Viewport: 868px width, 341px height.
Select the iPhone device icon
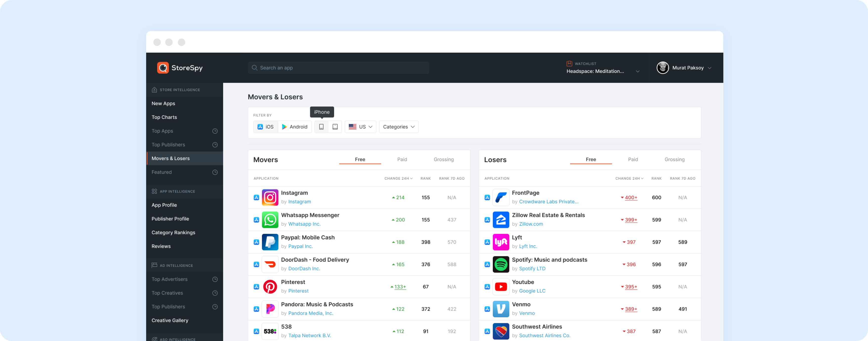click(x=321, y=127)
